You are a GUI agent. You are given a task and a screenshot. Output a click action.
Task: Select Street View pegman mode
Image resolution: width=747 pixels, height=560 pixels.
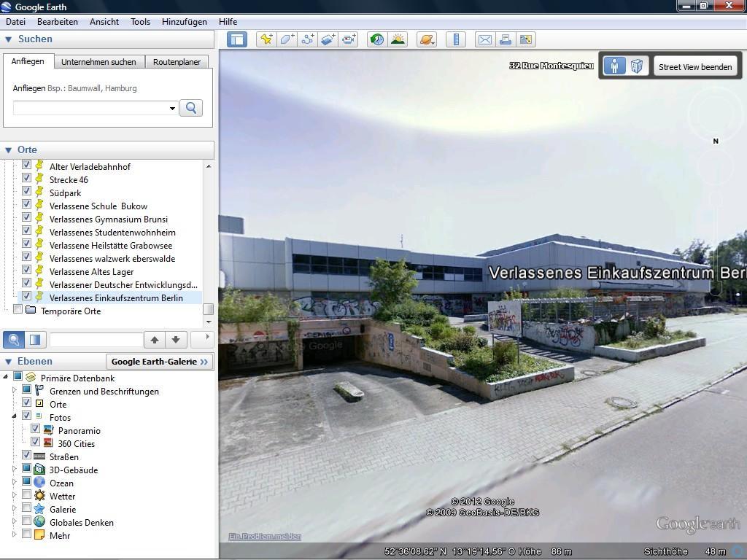pyautogui.click(x=614, y=66)
